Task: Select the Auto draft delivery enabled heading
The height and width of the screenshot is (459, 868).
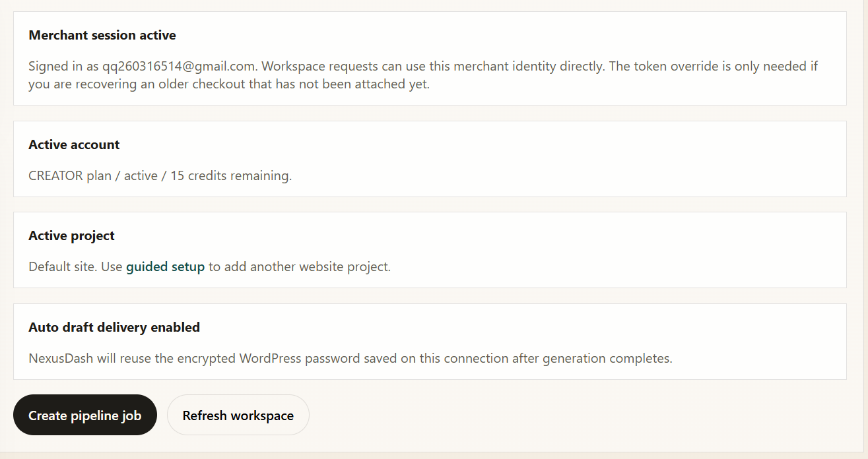Action: 114,327
